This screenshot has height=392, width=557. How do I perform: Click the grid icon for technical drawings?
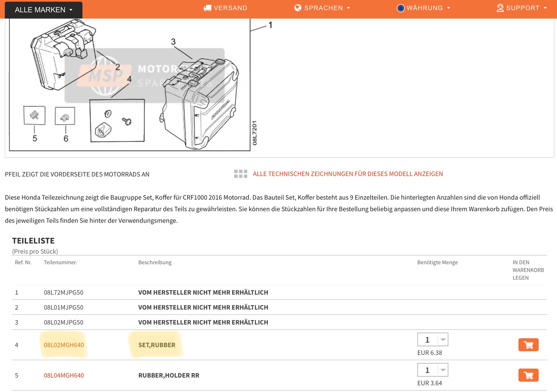(x=240, y=174)
